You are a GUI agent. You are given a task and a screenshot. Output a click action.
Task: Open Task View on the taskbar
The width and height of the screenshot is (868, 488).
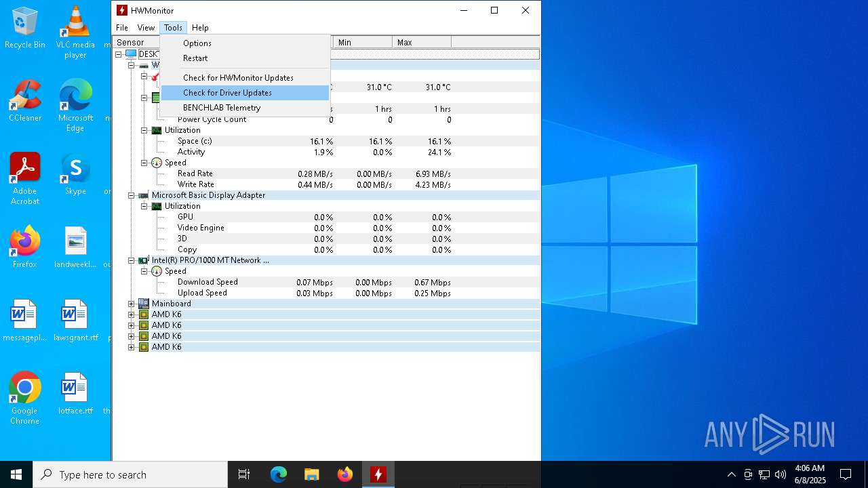[244, 474]
